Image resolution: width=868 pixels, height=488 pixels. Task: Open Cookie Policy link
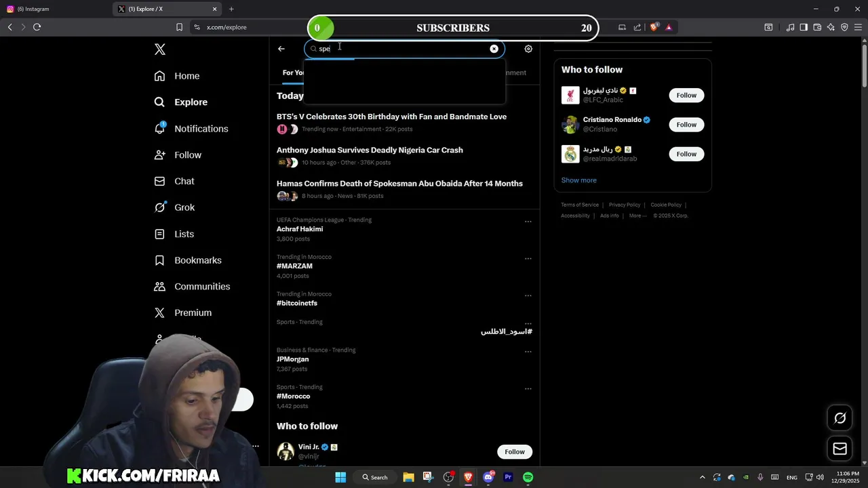(x=666, y=205)
